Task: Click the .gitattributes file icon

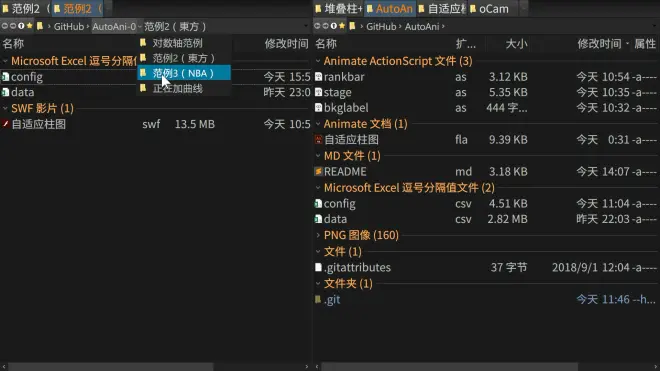Action: [319, 267]
